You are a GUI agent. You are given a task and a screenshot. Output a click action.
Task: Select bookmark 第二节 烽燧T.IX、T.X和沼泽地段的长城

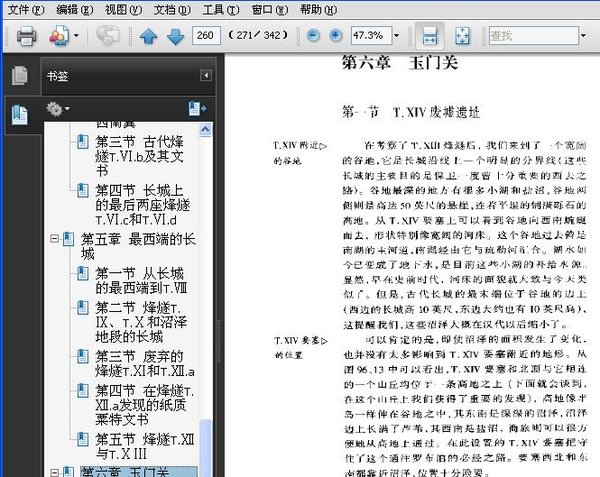click(x=141, y=322)
